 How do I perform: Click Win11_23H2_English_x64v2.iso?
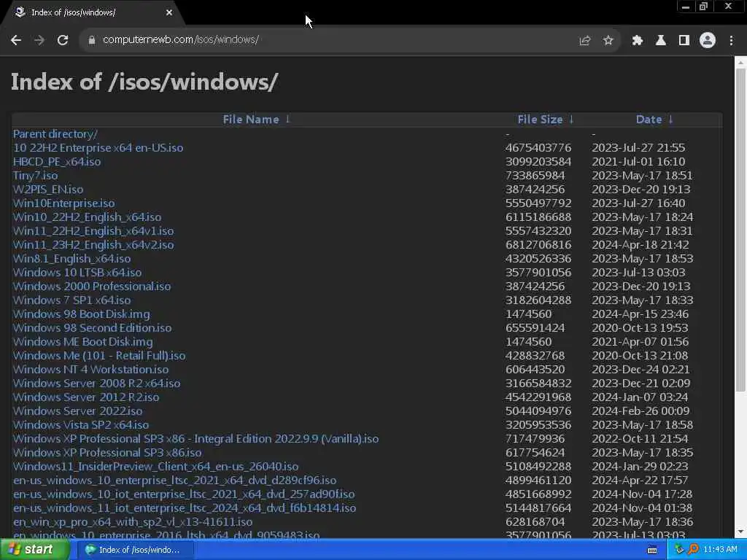coord(93,244)
